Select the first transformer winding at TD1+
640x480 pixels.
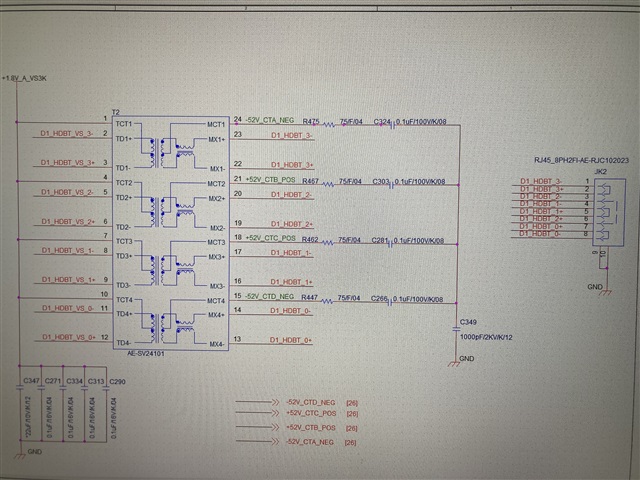[154, 153]
